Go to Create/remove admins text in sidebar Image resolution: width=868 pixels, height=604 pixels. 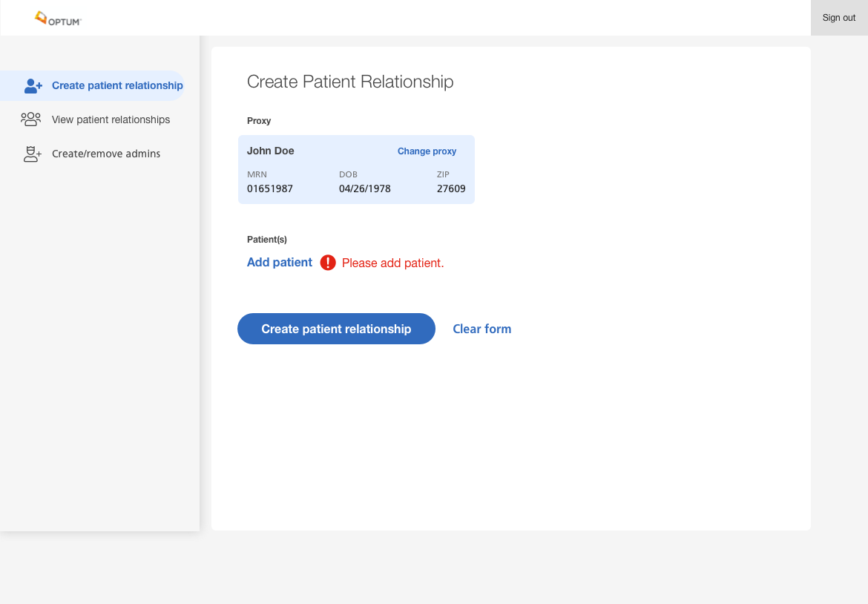click(x=106, y=154)
